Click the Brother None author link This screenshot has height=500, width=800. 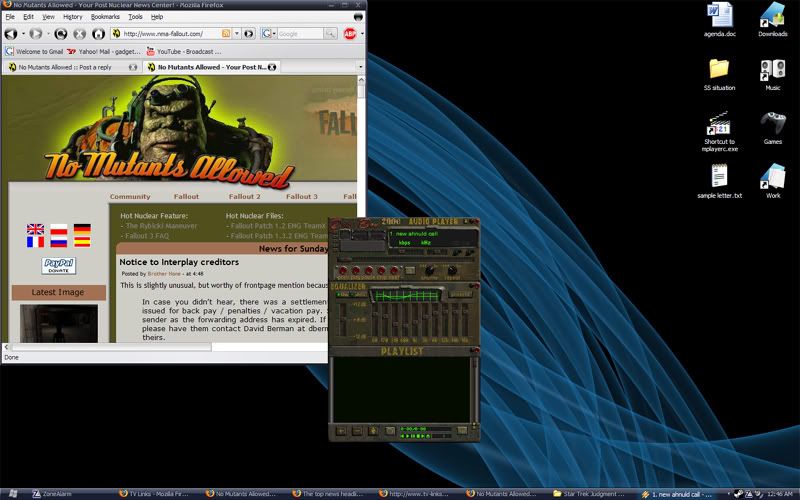164,274
